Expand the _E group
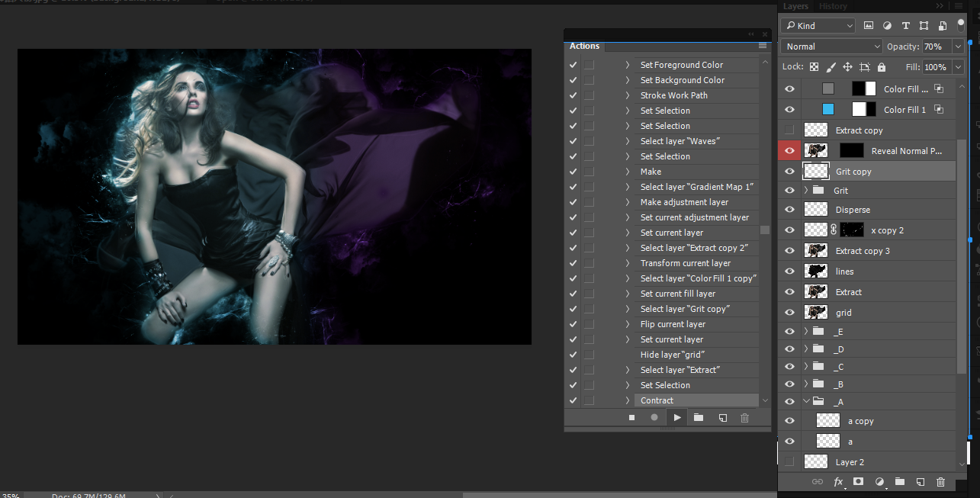This screenshot has height=498, width=980. 806,331
